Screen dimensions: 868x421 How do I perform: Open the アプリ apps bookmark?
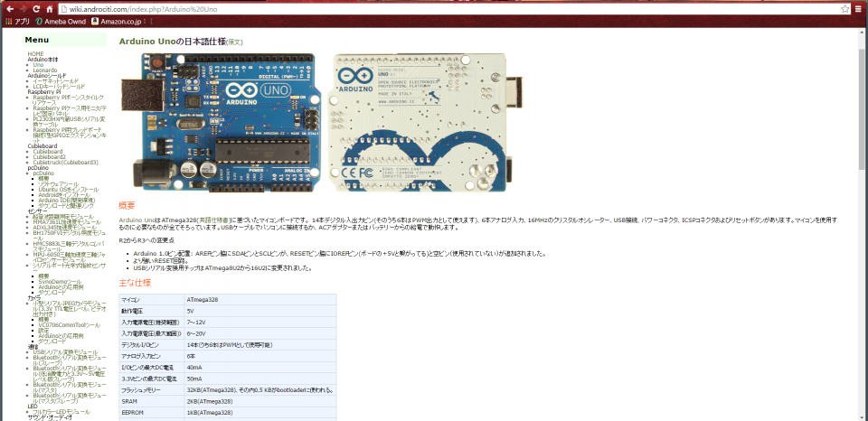click(18, 22)
